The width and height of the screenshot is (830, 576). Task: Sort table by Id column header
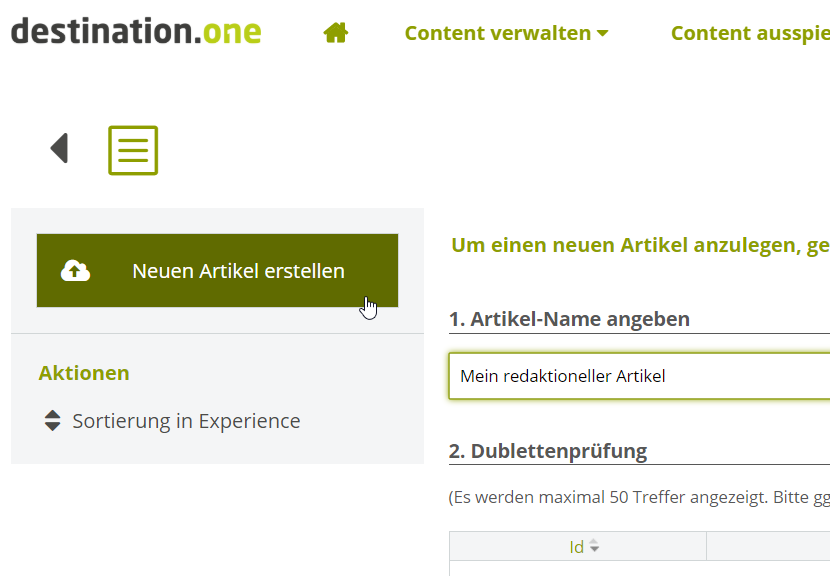coord(577,547)
